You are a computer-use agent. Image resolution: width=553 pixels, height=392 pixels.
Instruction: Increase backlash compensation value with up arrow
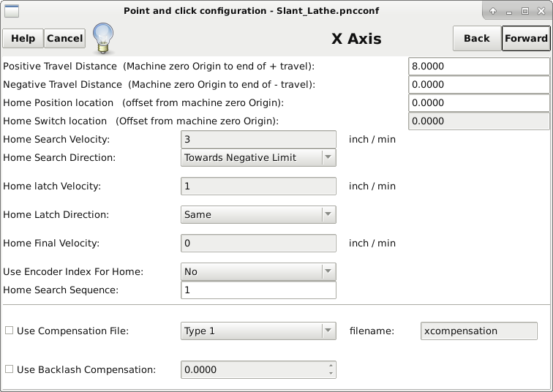point(331,366)
